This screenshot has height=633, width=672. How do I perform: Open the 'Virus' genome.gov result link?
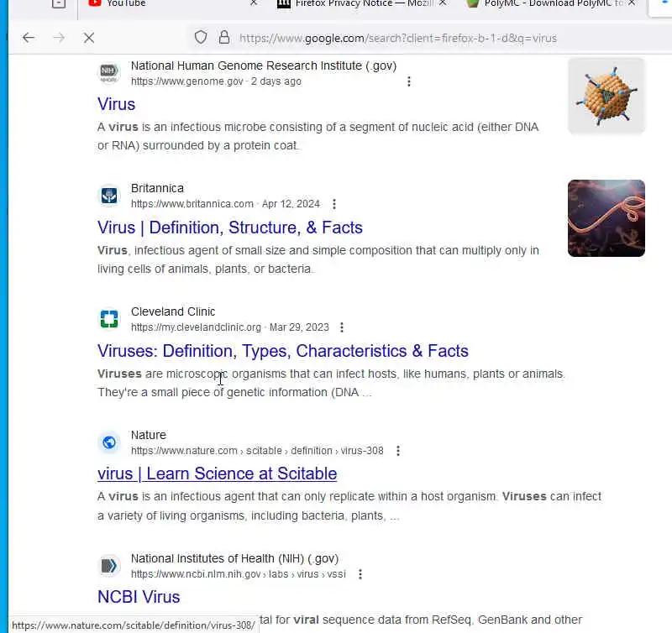[x=116, y=104]
